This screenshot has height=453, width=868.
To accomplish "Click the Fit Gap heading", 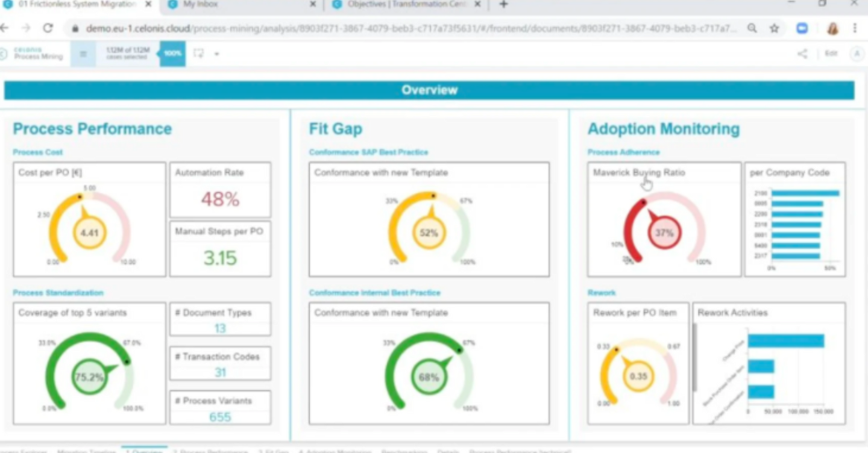I will (x=335, y=129).
